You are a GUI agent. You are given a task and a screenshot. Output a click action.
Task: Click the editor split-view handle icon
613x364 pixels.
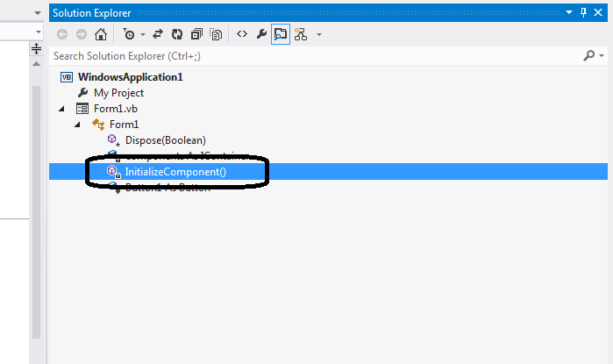pyautogui.click(x=36, y=48)
